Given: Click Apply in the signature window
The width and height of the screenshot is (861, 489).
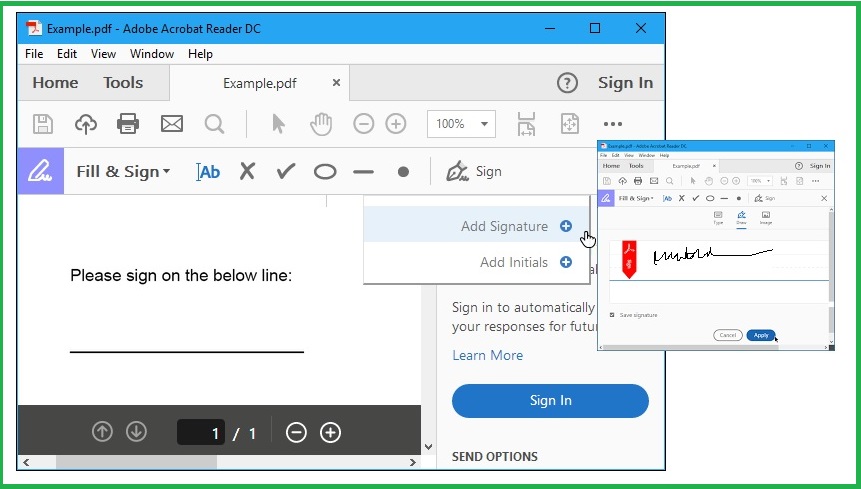Looking at the screenshot, I should click(761, 335).
